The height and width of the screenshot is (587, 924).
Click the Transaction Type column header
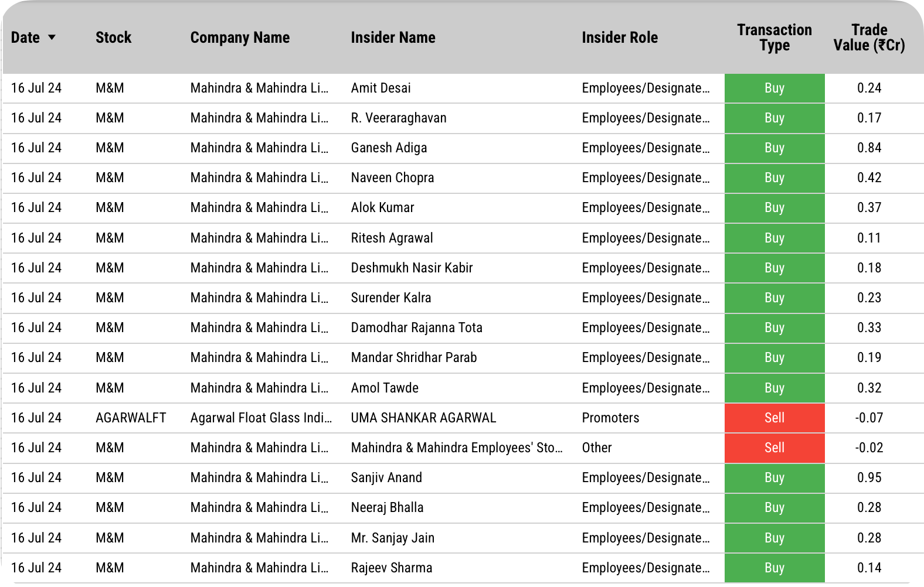[x=774, y=37]
